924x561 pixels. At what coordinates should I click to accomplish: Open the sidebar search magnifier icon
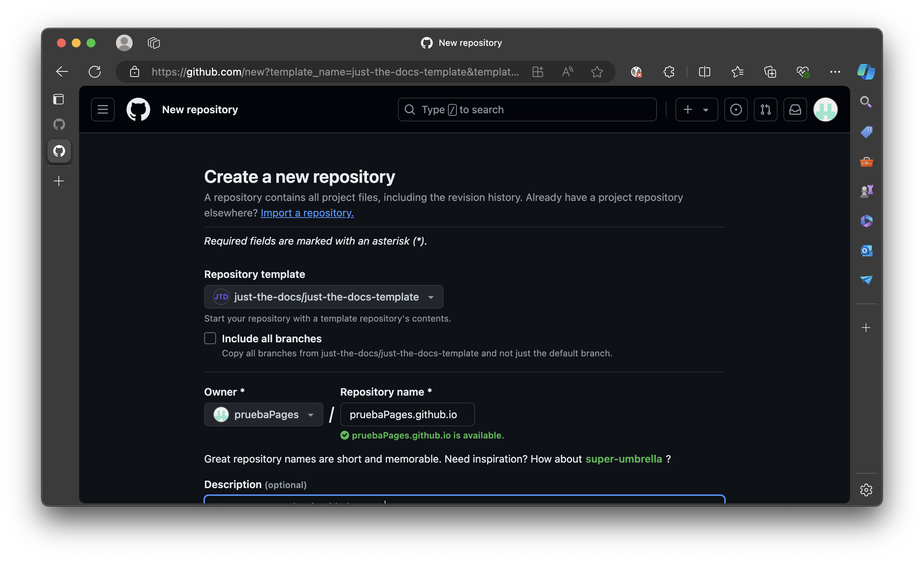pos(866,102)
